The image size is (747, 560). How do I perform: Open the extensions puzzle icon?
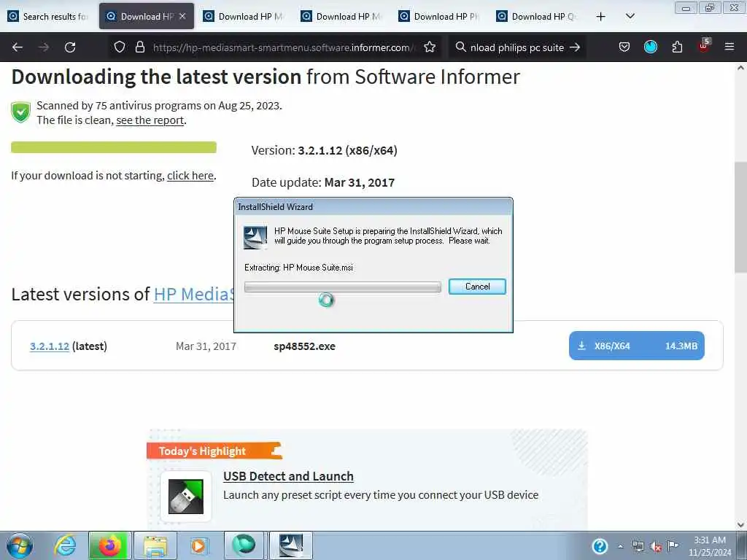[x=677, y=47]
